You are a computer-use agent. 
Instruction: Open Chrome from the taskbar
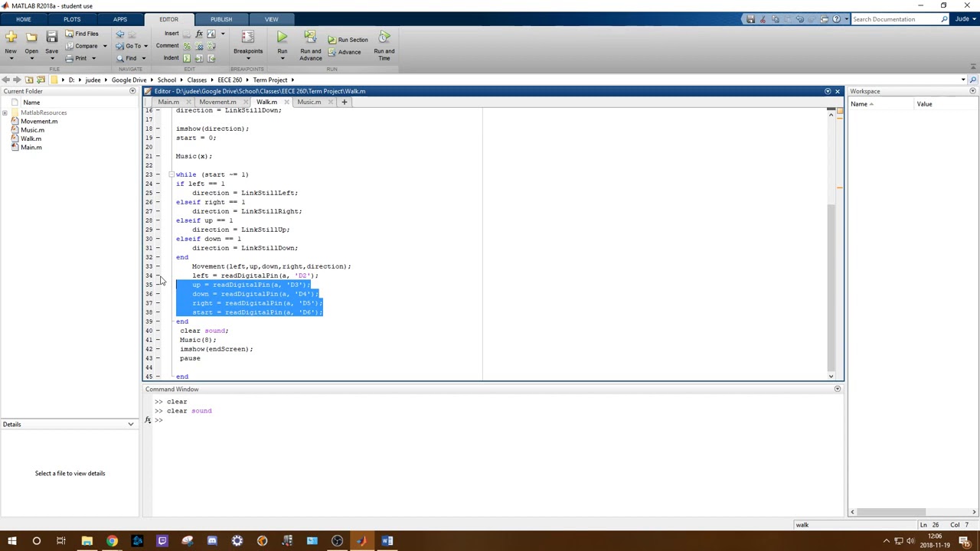112,541
